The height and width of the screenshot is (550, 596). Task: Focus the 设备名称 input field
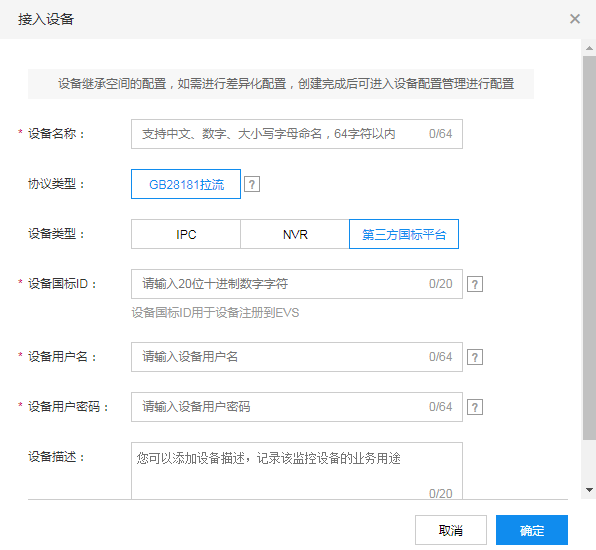[297, 134]
